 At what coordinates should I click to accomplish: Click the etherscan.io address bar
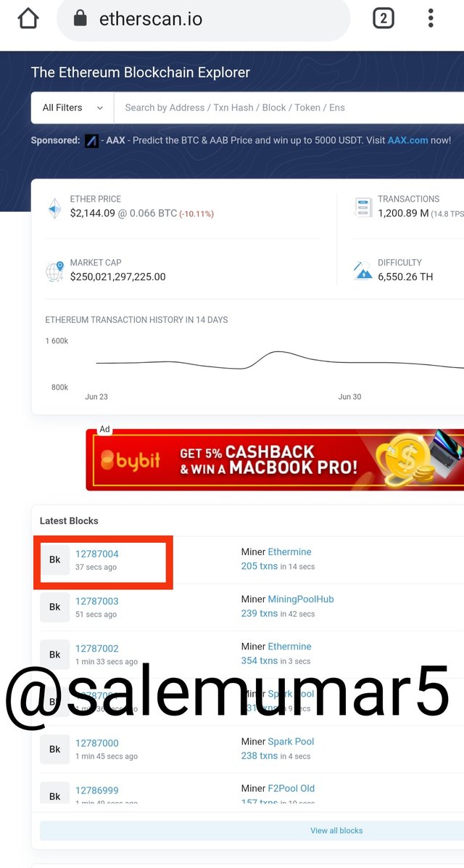click(204, 19)
